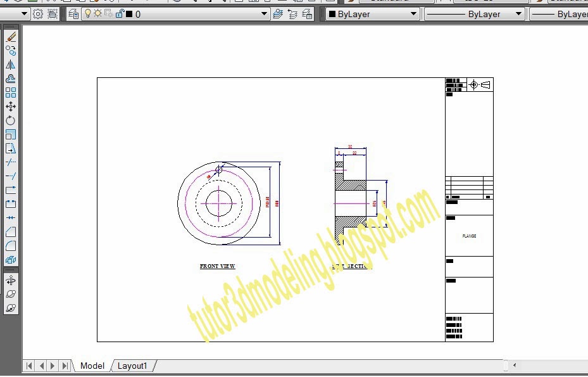Expand the layer list dropdown

(264, 15)
